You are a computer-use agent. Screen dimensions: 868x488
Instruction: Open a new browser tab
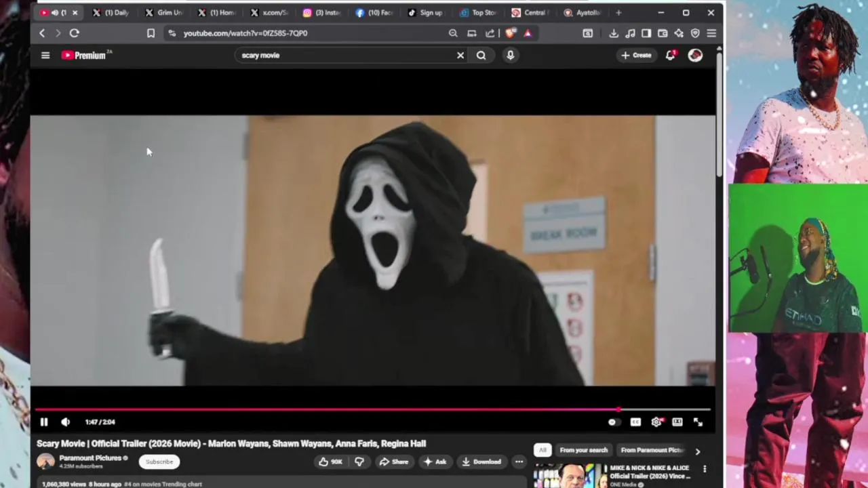point(618,13)
